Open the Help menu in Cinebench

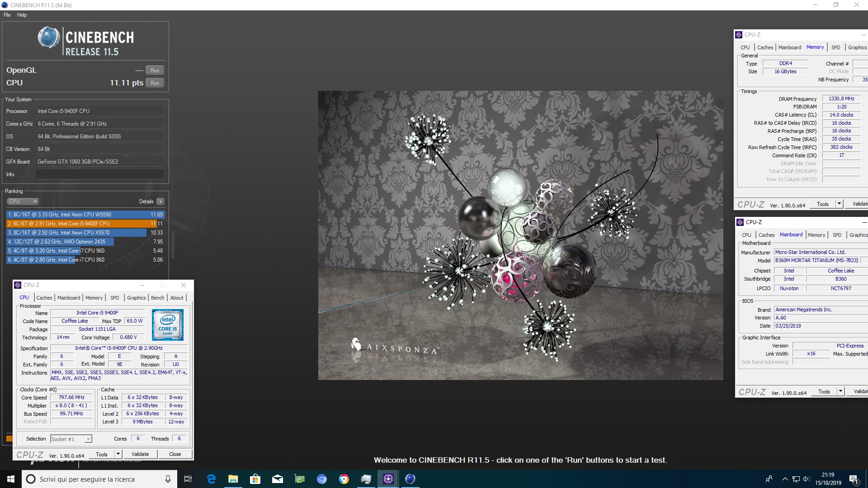pos(22,15)
